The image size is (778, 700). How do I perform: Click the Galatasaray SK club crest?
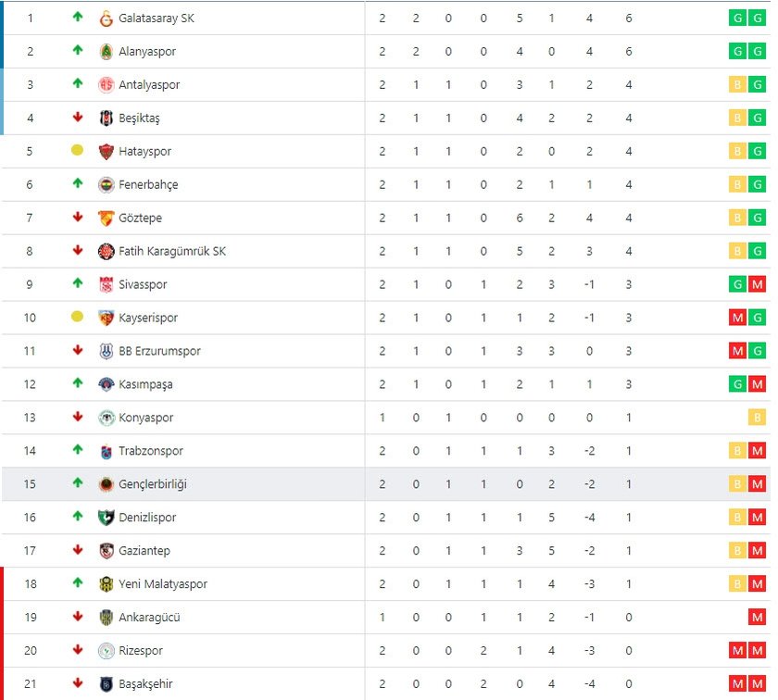click(x=107, y=18)
